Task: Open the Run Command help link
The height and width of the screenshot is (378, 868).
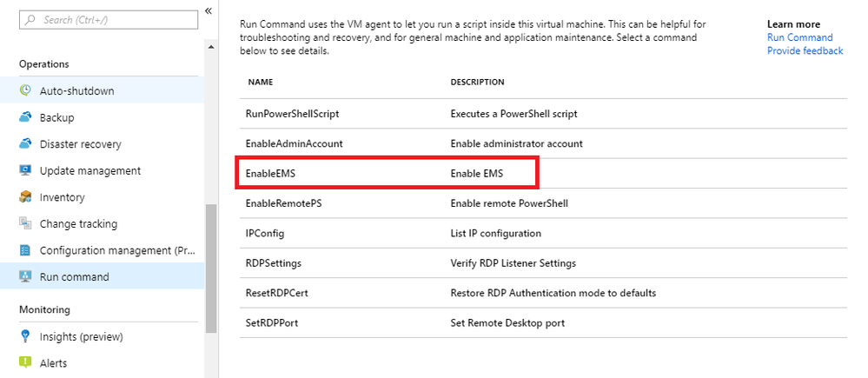Action: 799,37
